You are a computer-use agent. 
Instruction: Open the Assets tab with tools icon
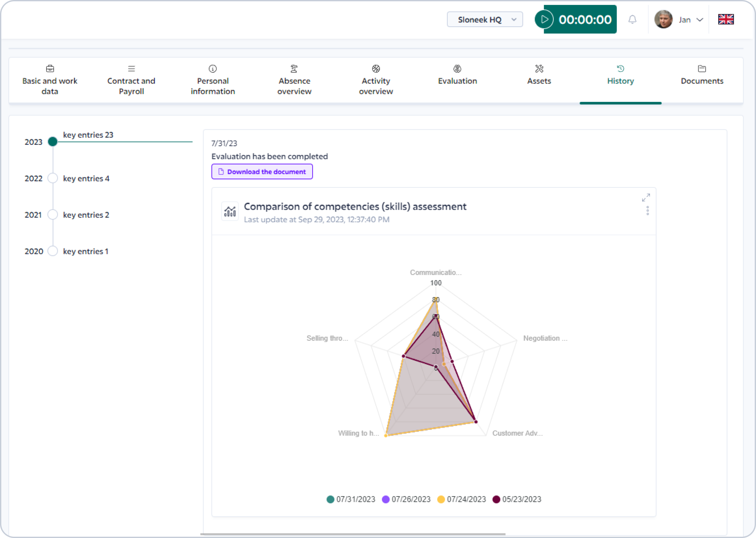point(539,75)
